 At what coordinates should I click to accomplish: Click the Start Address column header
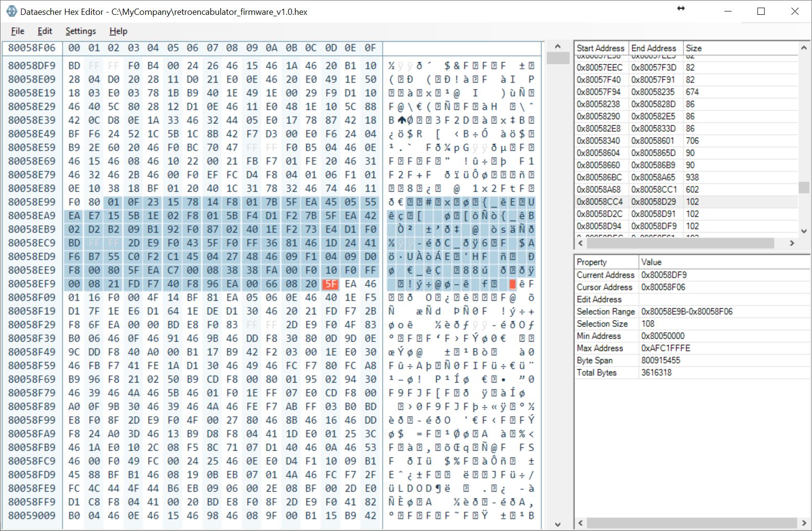pyautogui.click(x=601, y=48)
